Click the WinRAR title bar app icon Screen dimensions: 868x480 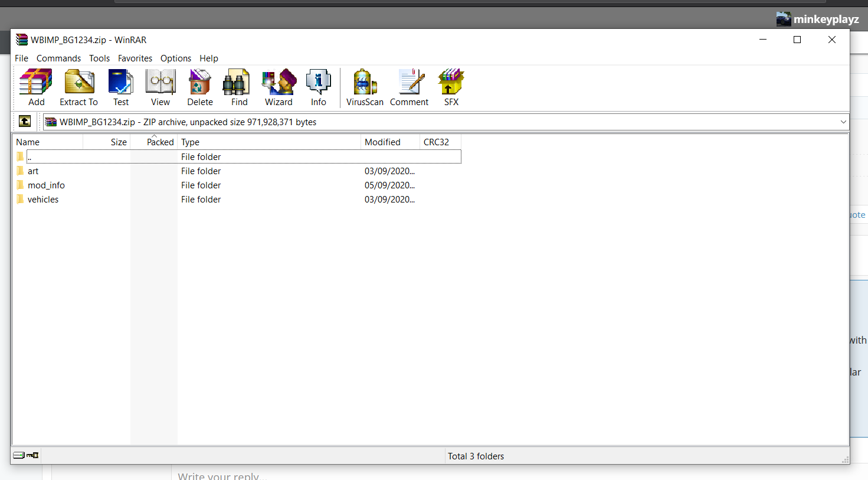click(22, 40)
